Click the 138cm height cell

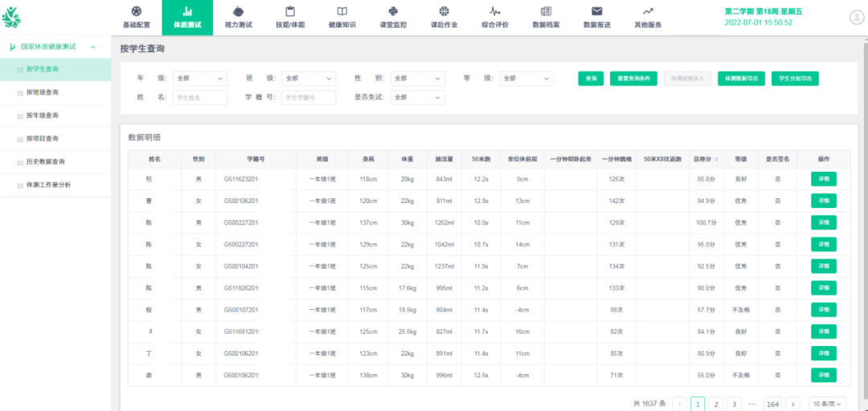click(x=368, y=375)
